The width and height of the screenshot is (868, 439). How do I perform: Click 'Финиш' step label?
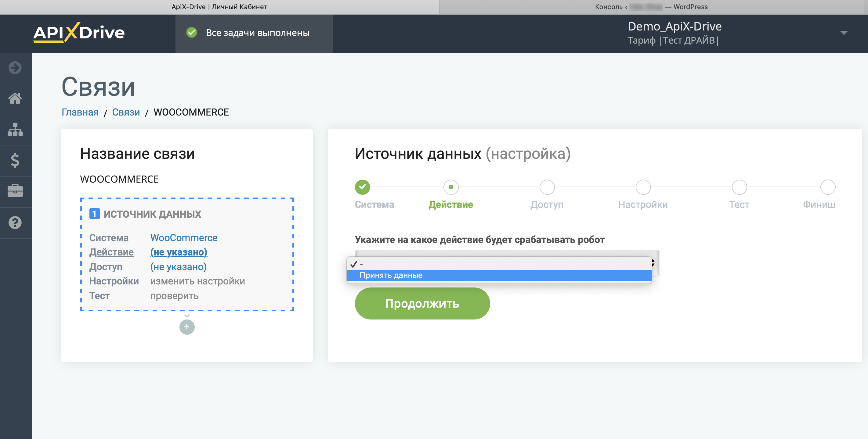tap(819, 204)
